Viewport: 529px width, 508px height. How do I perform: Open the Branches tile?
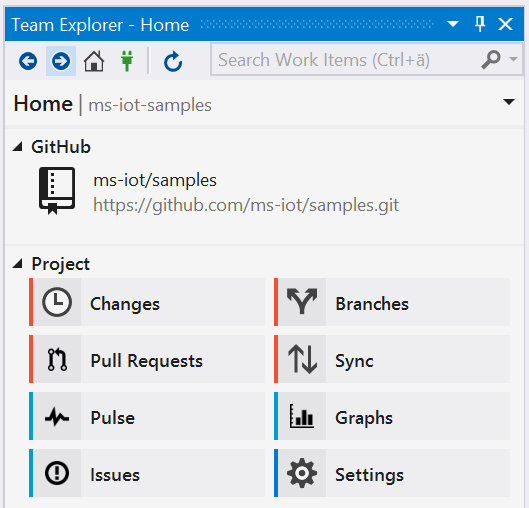pyautogui.click(x=392, y=302)
